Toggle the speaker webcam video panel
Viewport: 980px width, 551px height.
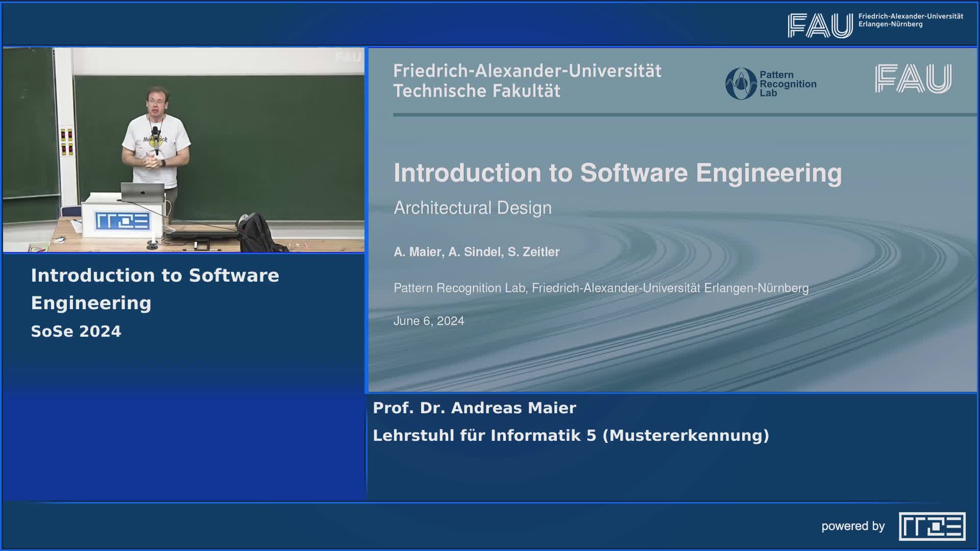point(184,148)
